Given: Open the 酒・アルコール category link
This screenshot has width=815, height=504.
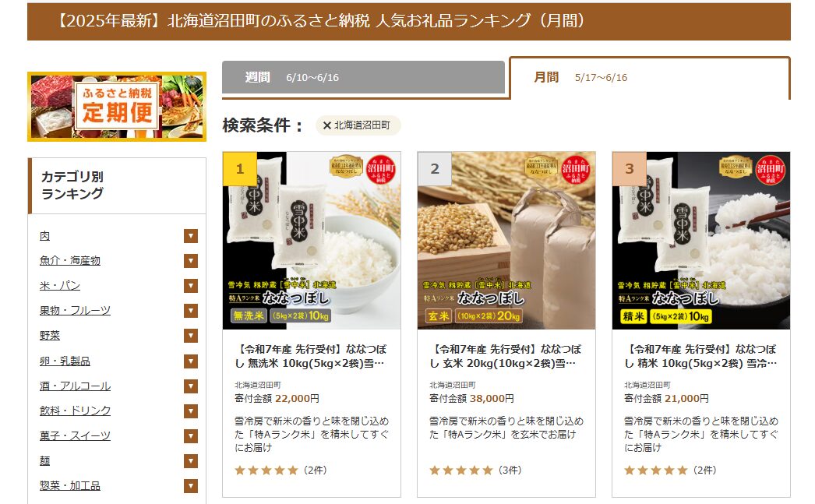Looking at the screenshot, I should point(75,386).
